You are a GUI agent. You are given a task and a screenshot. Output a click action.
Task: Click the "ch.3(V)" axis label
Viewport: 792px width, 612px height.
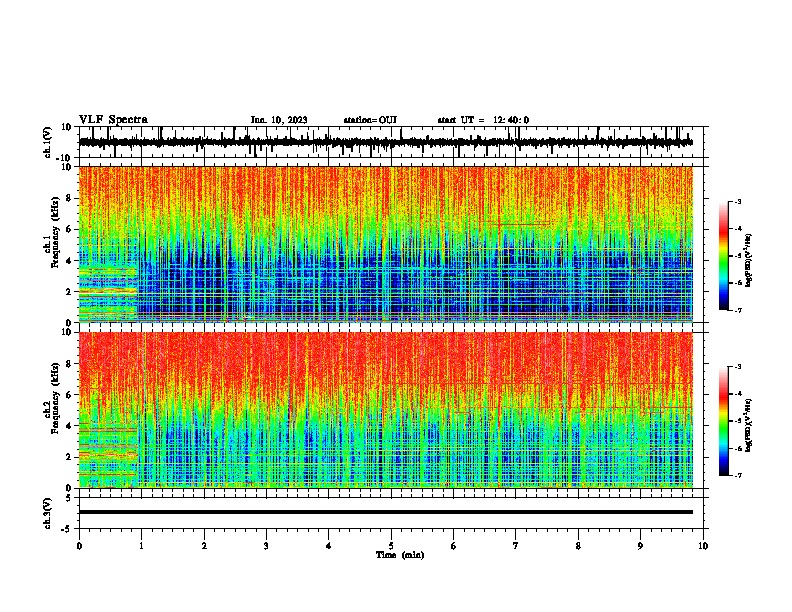[48, 514]
